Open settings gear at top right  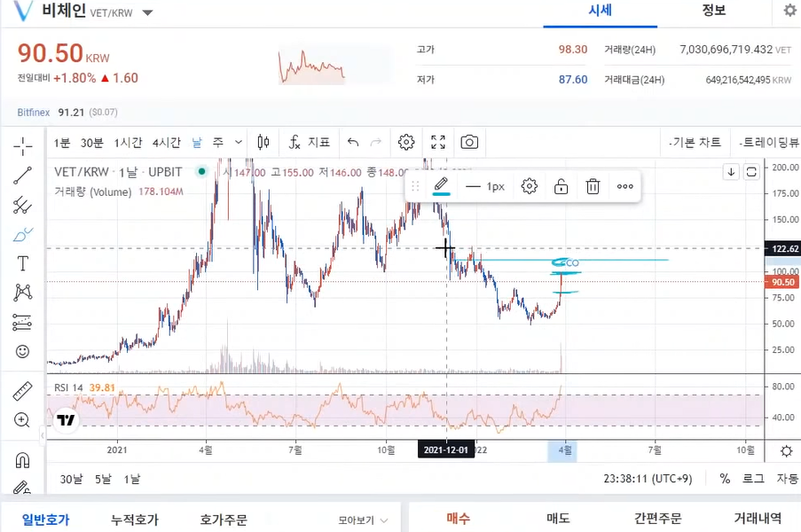pyautogui.click(x=789, y=11)
